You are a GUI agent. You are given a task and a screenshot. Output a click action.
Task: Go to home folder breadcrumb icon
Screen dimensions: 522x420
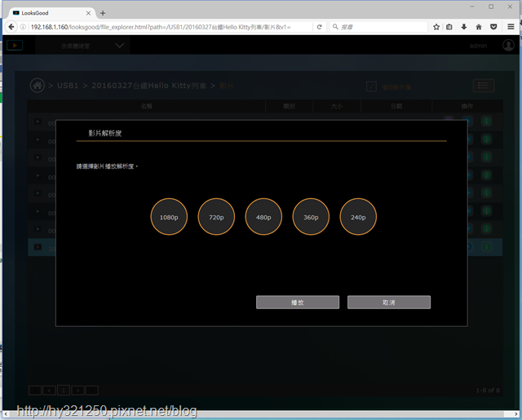click(38, 86)
